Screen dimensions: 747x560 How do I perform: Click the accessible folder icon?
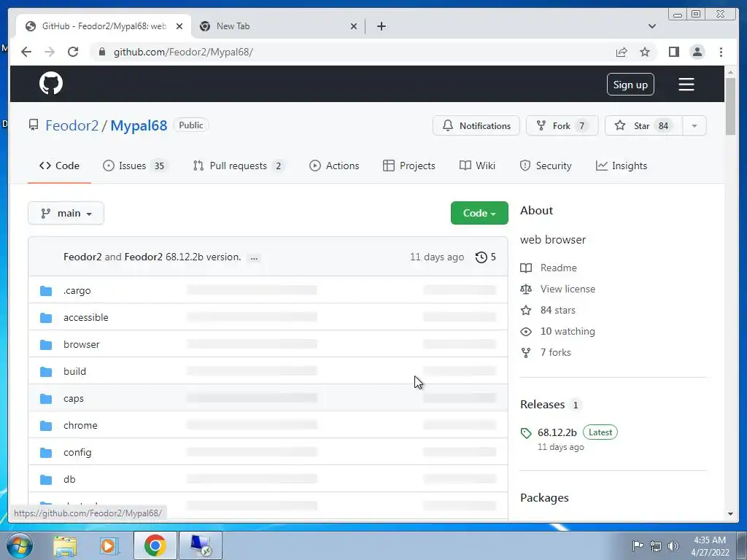46,318
